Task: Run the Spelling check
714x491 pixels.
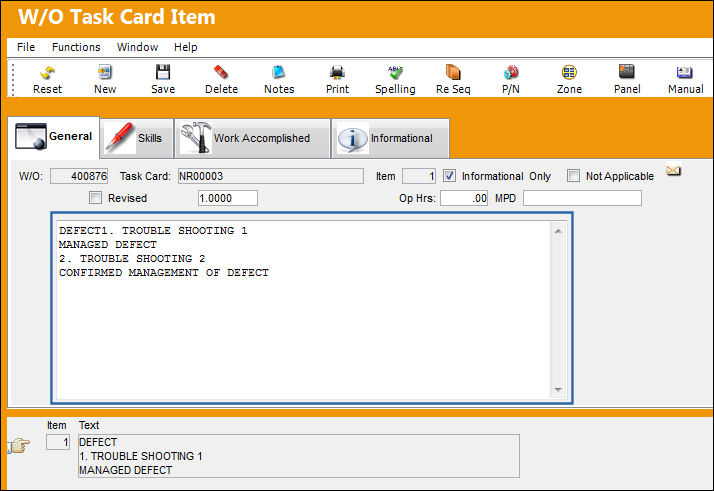Action: click(395, 79)
